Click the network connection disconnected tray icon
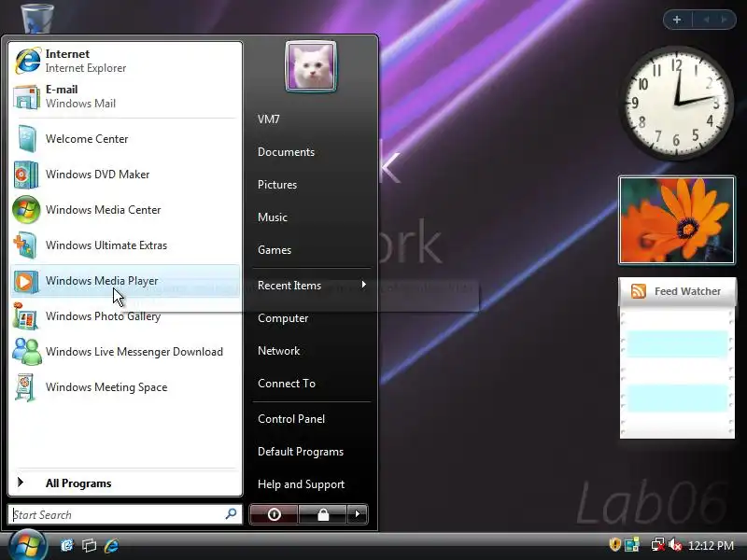Viewport: 747px width, 560px height. click(658, 544)
